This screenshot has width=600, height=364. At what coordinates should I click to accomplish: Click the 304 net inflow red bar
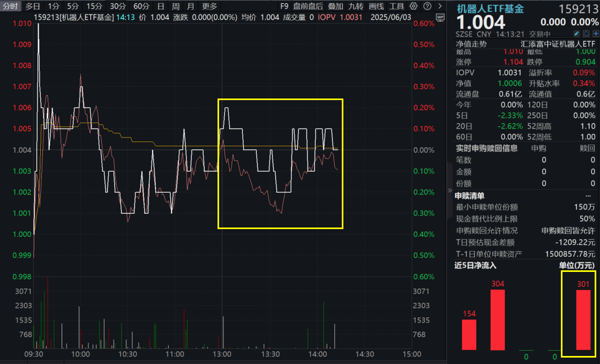[498, 320]
